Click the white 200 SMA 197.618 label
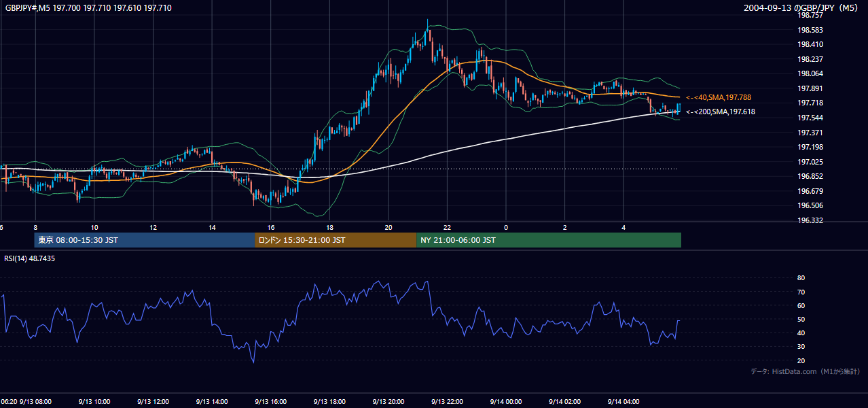Viewport: 868px width, 408px height. click(721, 112)
